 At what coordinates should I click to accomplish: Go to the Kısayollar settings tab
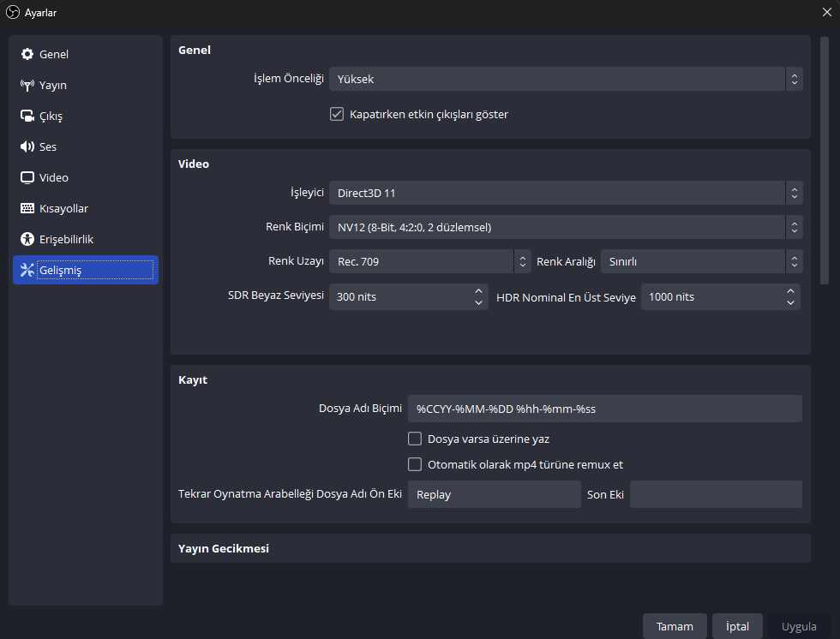pyautogui.click(x=86, y=208)
